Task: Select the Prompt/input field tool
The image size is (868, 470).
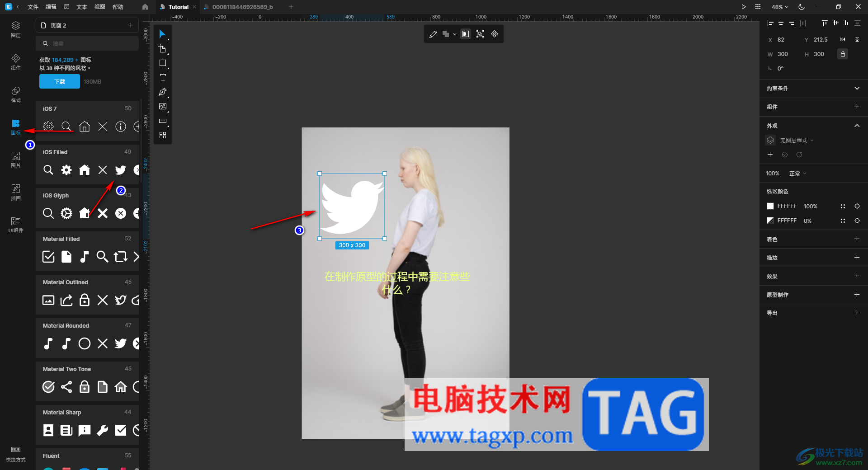Action: coord(163,121)
